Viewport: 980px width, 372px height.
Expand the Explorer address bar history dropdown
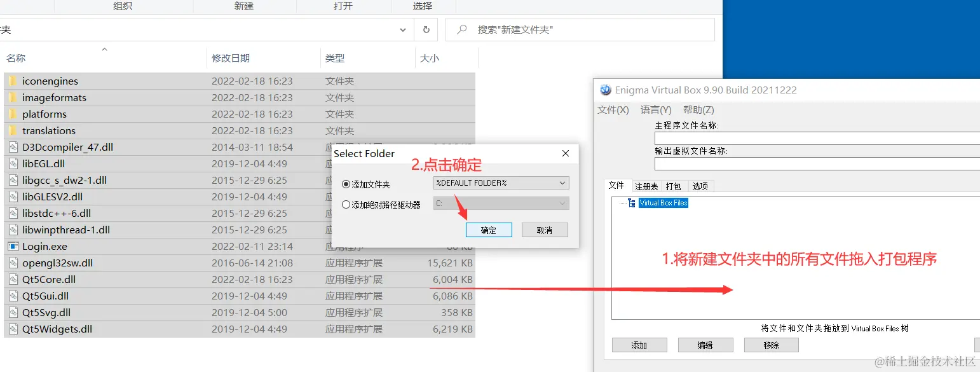[403, 29]
